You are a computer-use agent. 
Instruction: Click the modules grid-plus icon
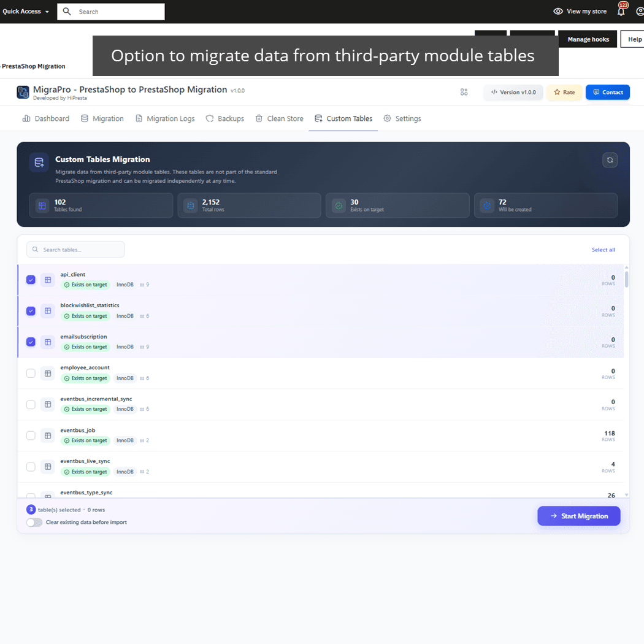[464, 92]
